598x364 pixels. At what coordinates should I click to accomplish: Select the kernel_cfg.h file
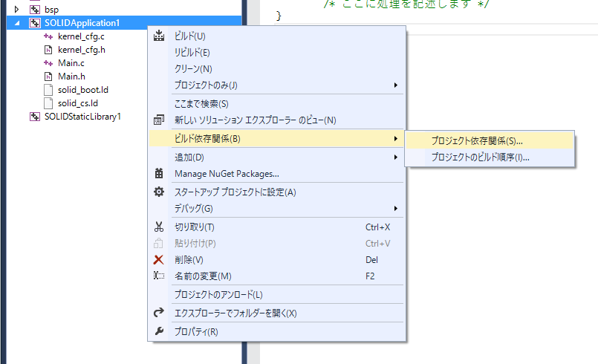[x=81, y=50]
